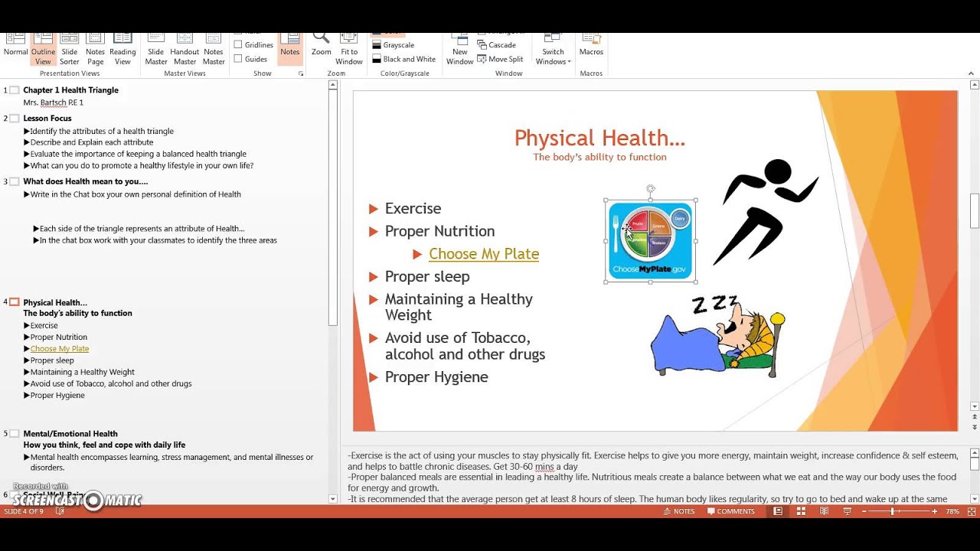
Task: Click the 'Choose My Plate' hyperlink on slide
Action: pos(484,254)
